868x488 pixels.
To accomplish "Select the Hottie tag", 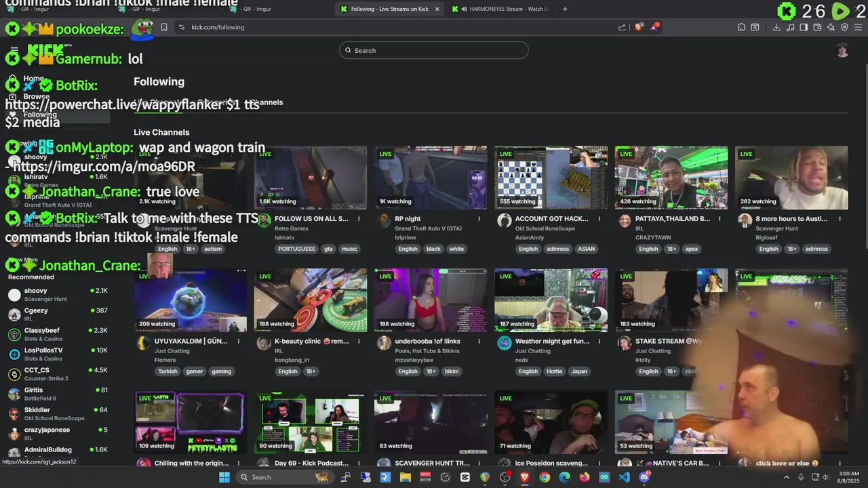I will tap(555, 371).
